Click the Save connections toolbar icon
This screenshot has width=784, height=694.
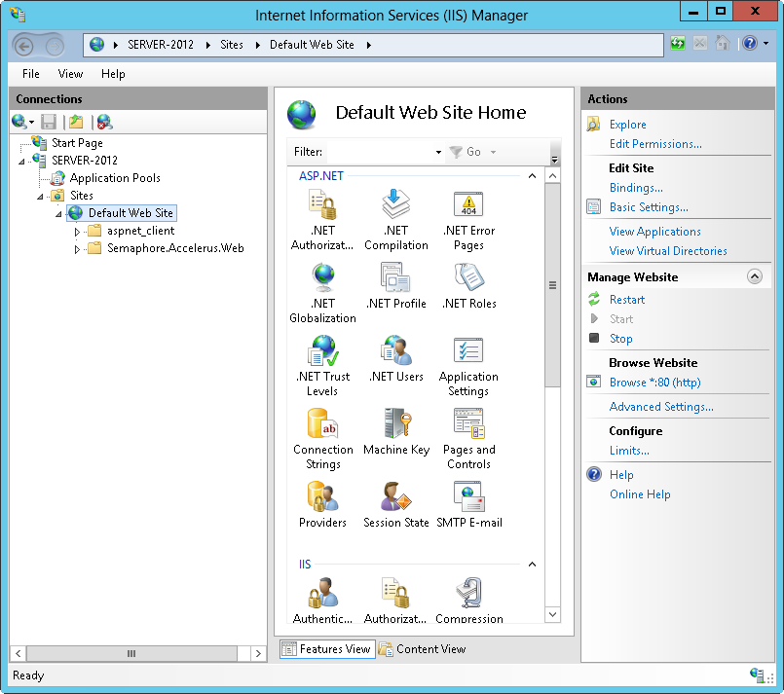coord(49,122)
